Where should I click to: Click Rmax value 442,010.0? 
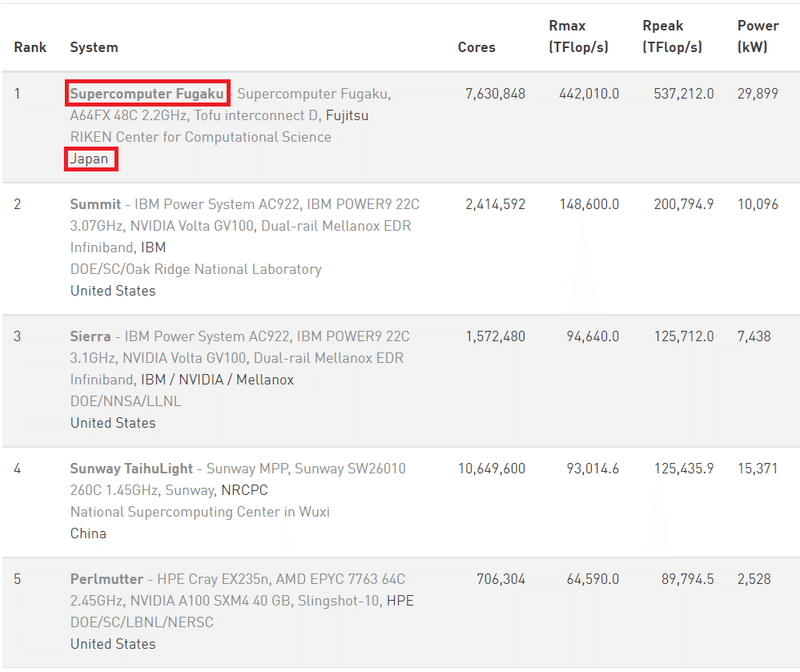[x=589, y=94]
